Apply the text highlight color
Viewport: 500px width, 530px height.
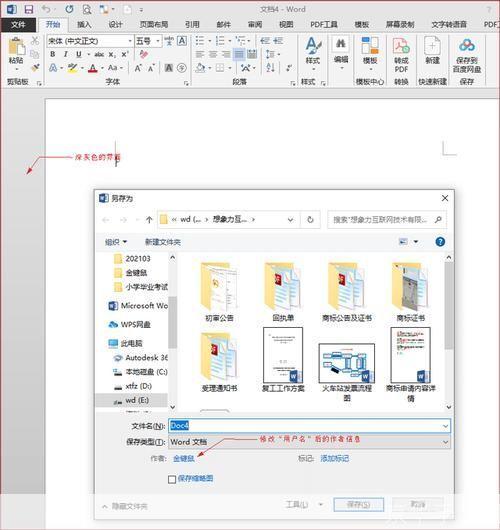point(72,68)
